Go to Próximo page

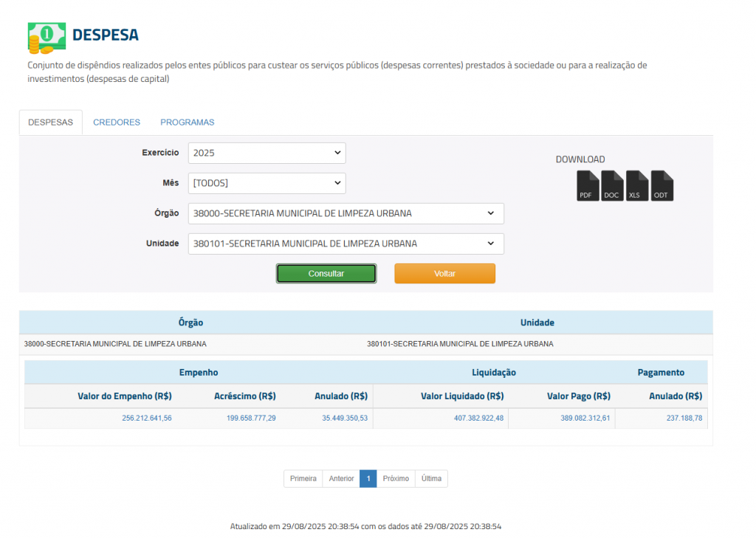click(396, 479)
